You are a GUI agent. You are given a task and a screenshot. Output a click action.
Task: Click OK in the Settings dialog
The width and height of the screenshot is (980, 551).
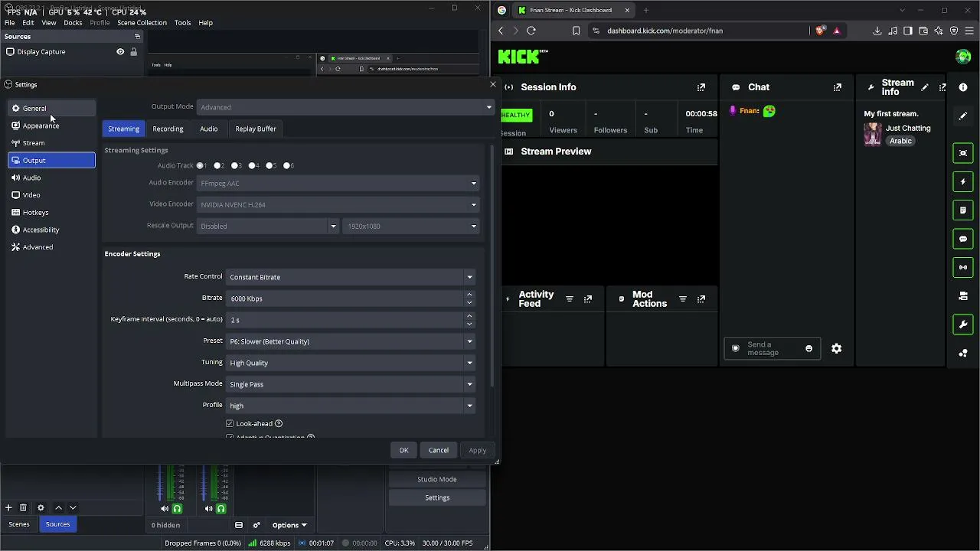click(403, 450)
